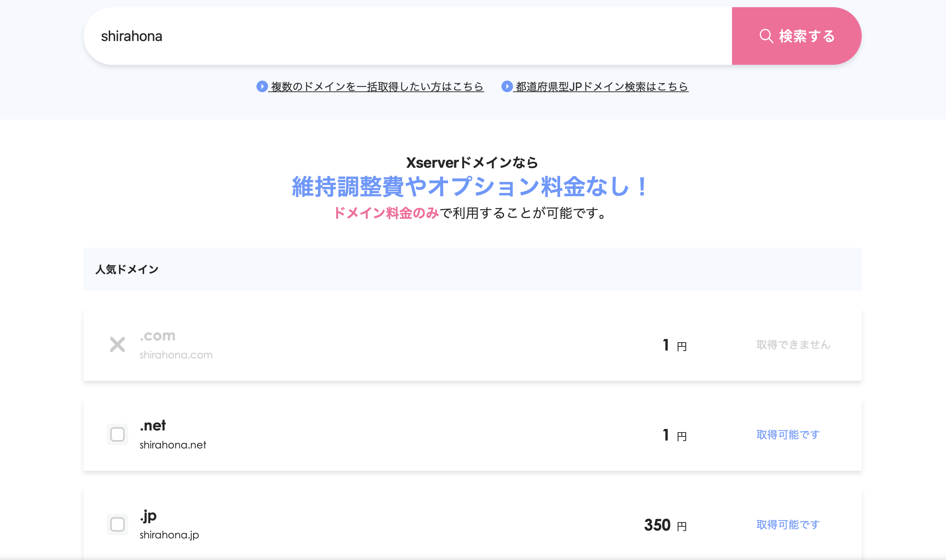Image resolution: width=946 pixels, height=560 pixels.
Task: Click 取得可能です in the .jp row
Action: click(788, 524)
